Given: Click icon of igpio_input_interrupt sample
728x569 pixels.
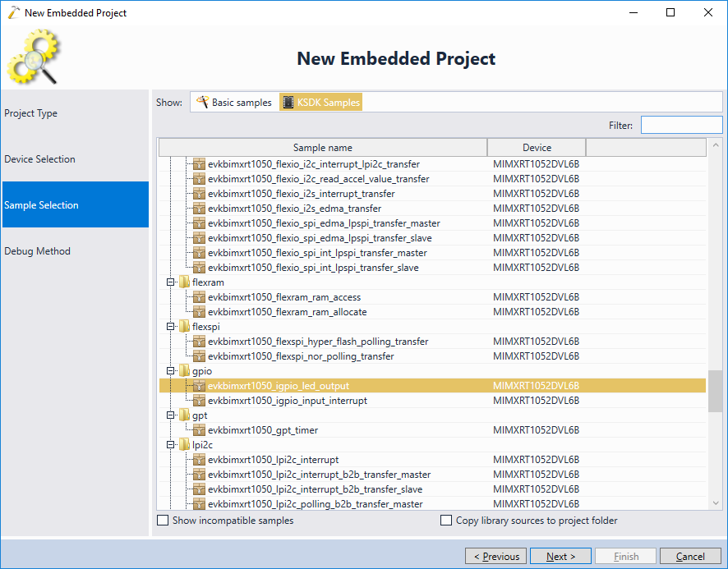Looking at the screenshot, I should pos(199,401).
